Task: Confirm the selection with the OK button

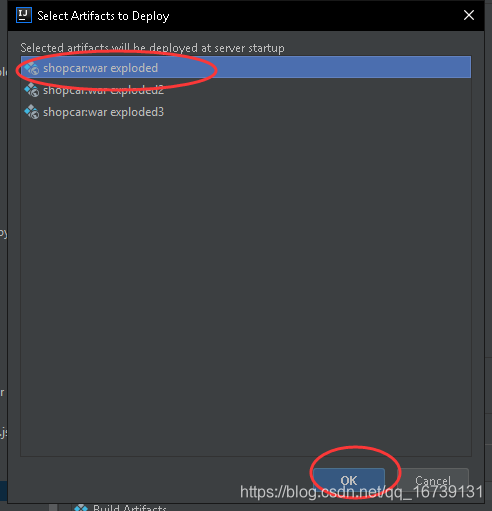Action: point(349,480)
